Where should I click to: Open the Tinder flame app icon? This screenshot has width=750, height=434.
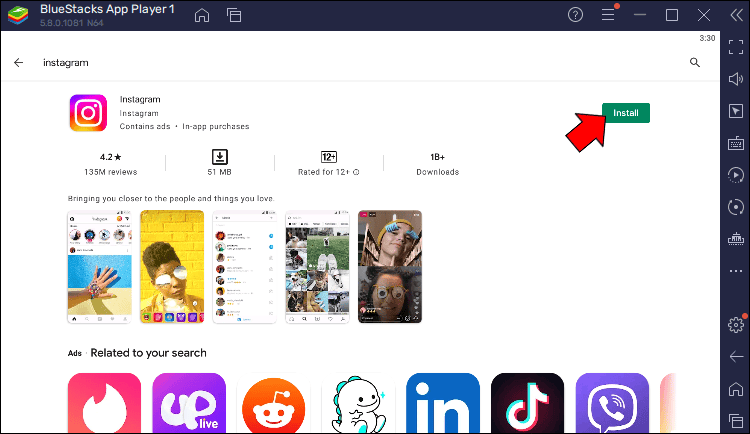click(104, 403)
